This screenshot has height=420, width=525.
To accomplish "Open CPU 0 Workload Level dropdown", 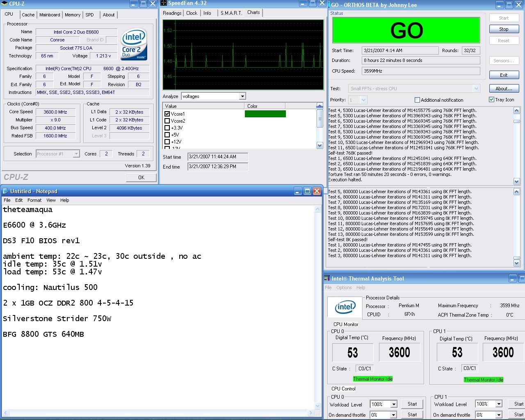I will 394,404.
